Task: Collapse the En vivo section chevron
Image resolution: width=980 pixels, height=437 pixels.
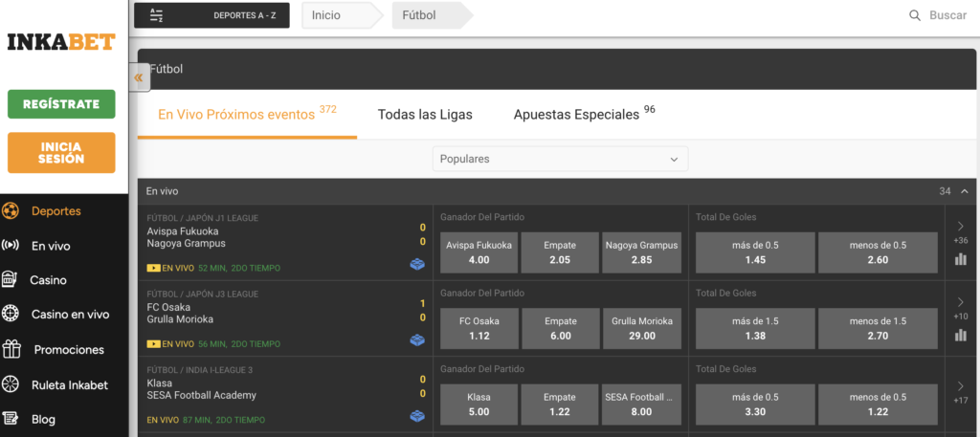Action: (965, 191)
